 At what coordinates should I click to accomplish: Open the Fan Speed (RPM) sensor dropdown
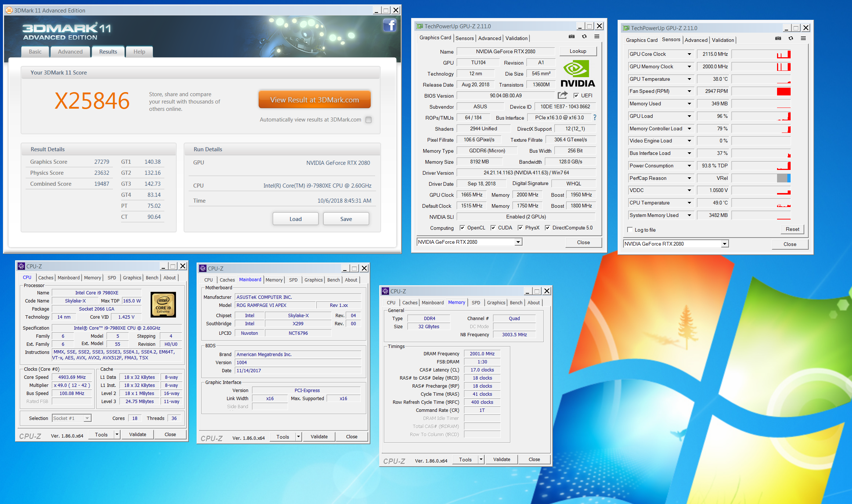click(x=689, y=91)
